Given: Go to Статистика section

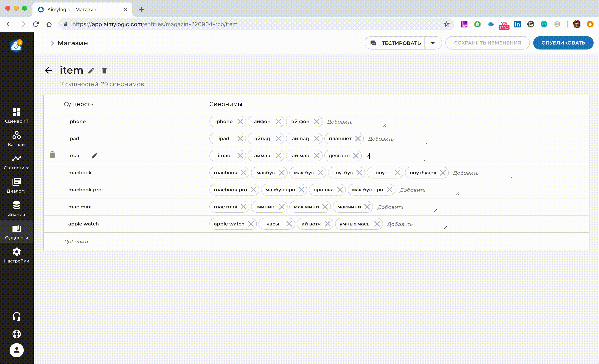Looking at the screenshot, I should (16, 162).
